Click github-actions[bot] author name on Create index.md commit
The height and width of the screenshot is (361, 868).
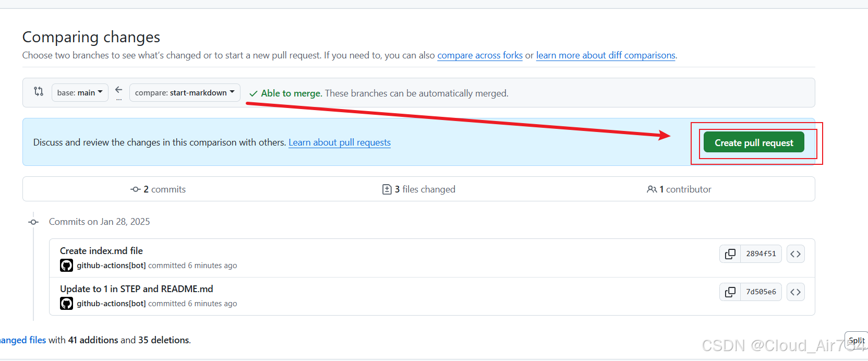click(111, 266)
